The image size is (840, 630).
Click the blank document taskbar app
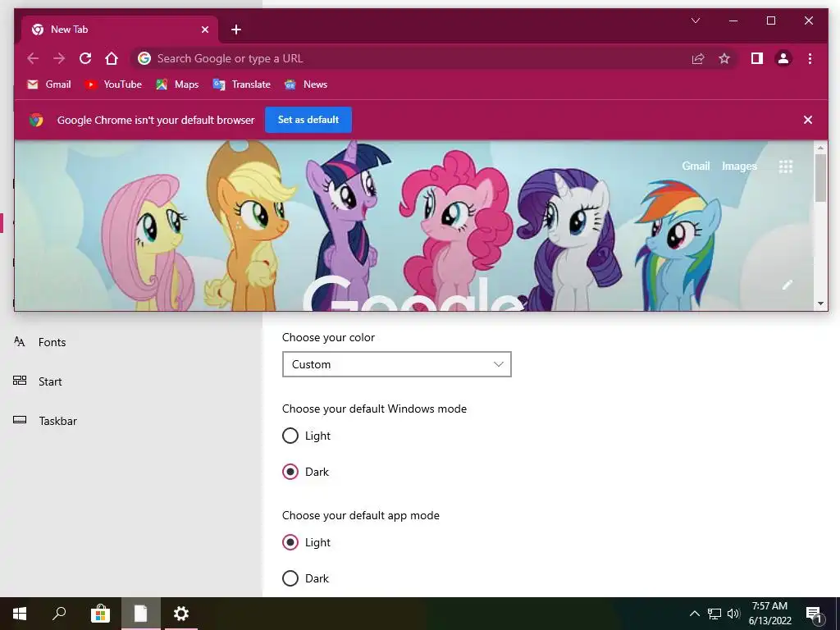click(141, 614)
